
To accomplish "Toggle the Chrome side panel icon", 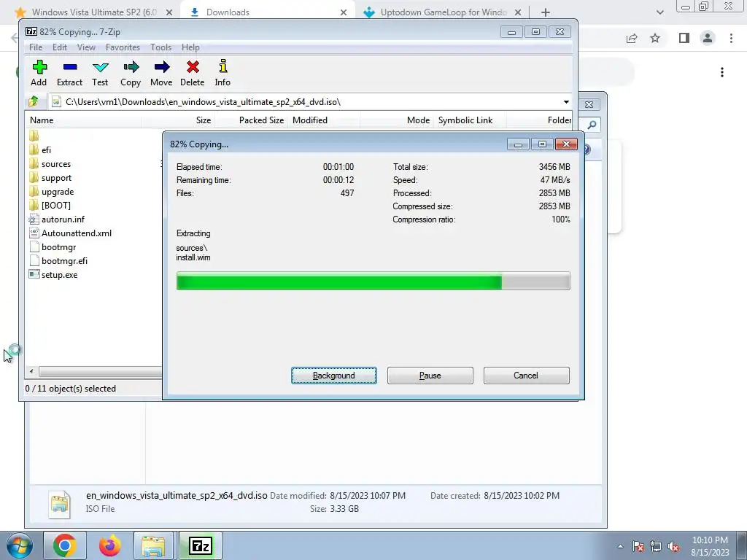I will coord(684,38).
